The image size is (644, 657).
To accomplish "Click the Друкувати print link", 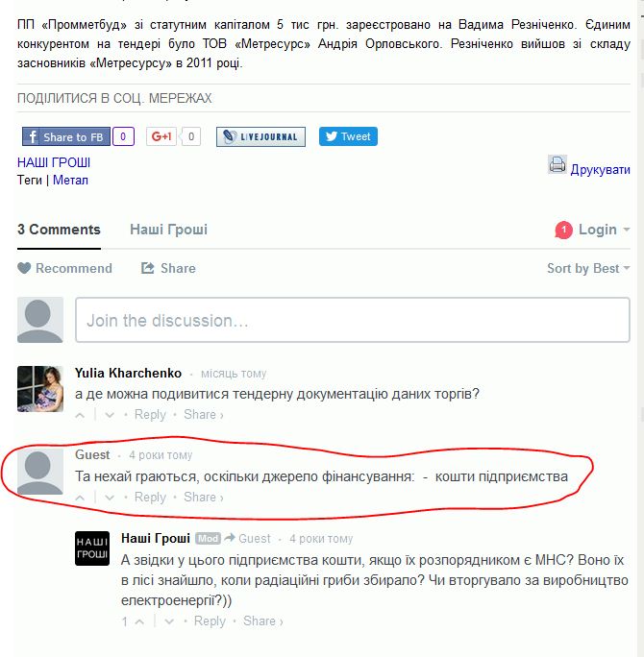I will click(600, 169).
